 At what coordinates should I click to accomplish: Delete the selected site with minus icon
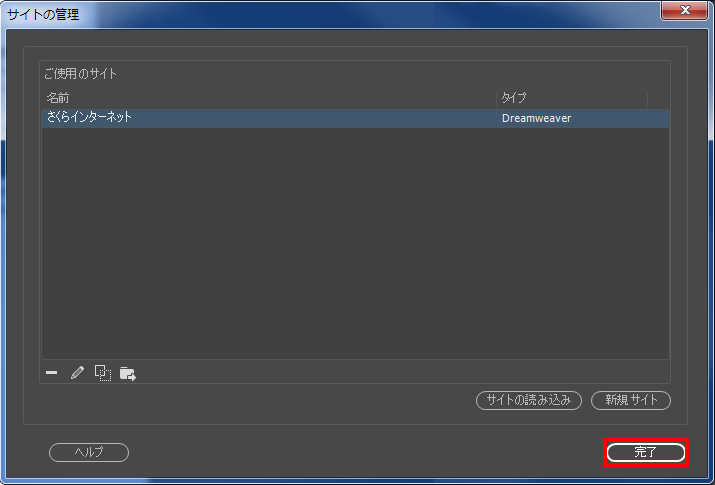point(52,373)
